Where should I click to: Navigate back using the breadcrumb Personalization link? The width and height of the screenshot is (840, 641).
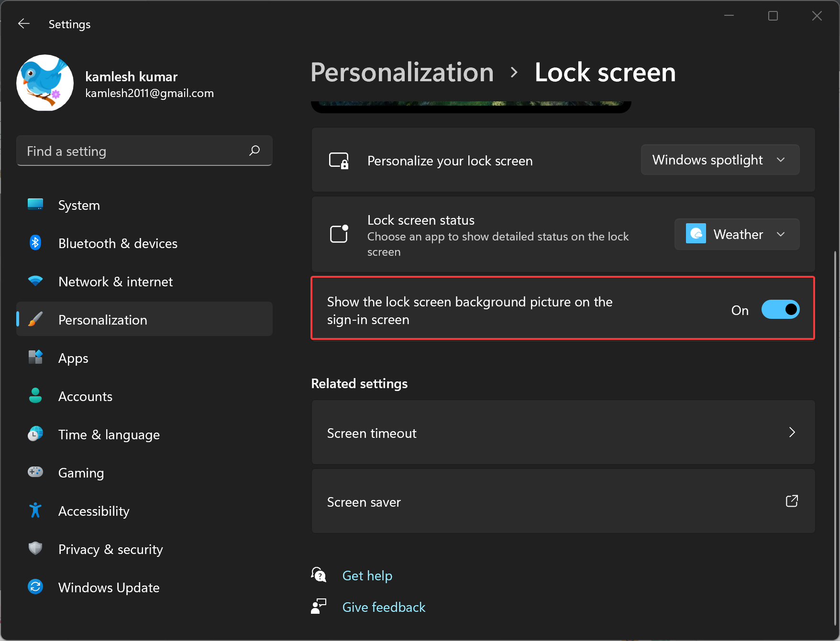tap(402, 72)
